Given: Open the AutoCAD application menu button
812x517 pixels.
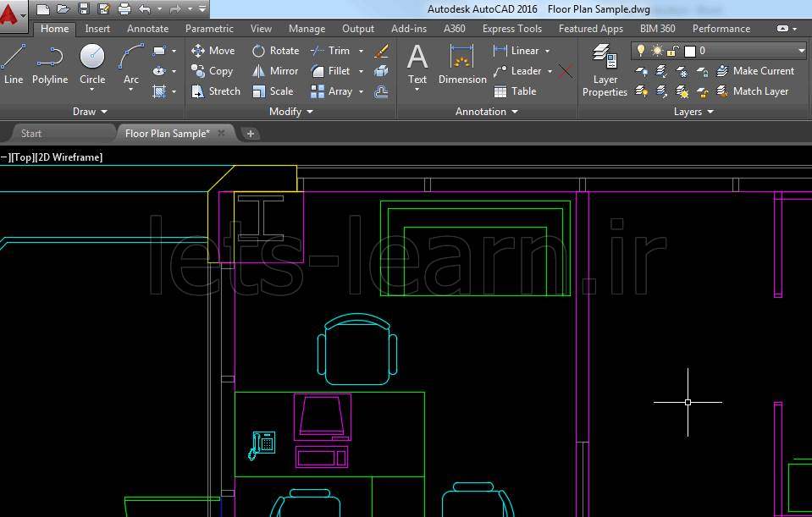Looking at the screenshot, I should (11, 14).
